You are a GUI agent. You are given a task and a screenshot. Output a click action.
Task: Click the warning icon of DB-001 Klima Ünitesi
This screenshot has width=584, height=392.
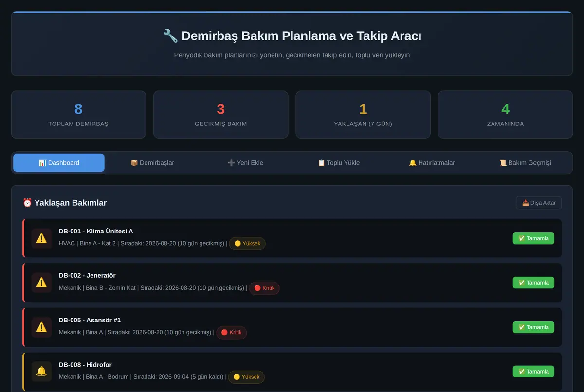pyautogui.click(x=41, y=238)
